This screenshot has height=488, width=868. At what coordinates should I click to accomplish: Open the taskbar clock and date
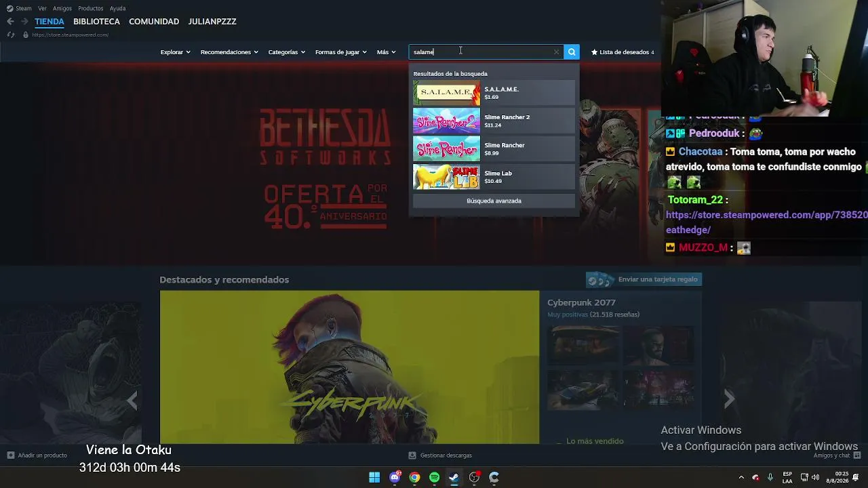pos(837,477)
